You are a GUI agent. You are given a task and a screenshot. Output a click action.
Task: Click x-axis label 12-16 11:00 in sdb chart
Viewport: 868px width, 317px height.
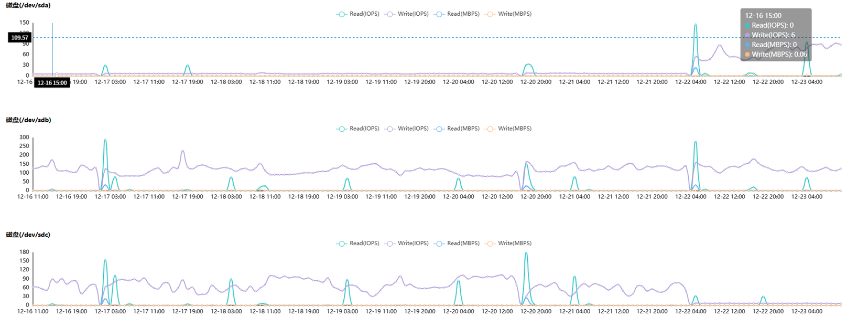tap(32, 197)
